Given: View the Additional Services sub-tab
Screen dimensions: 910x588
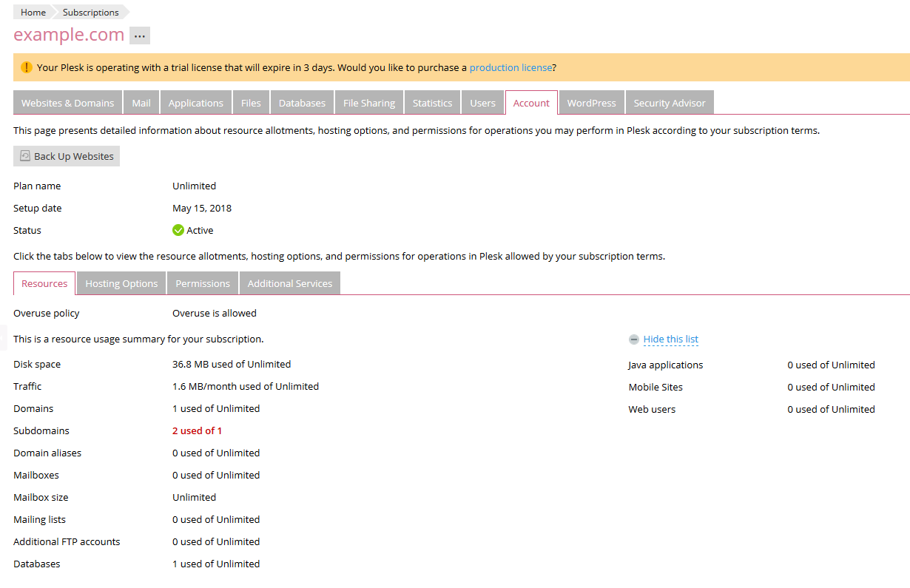Looking at the screenshot, I should 289,283.
